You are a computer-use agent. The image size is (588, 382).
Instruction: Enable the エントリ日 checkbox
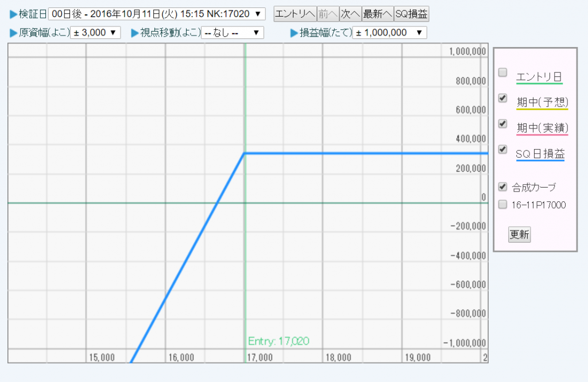click(x=503, y=72)
